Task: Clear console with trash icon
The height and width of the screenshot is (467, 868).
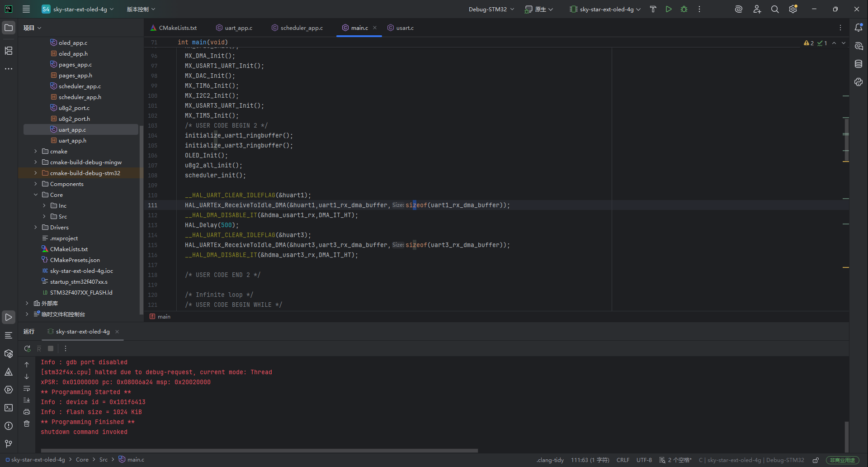Action: pos(27,424)
